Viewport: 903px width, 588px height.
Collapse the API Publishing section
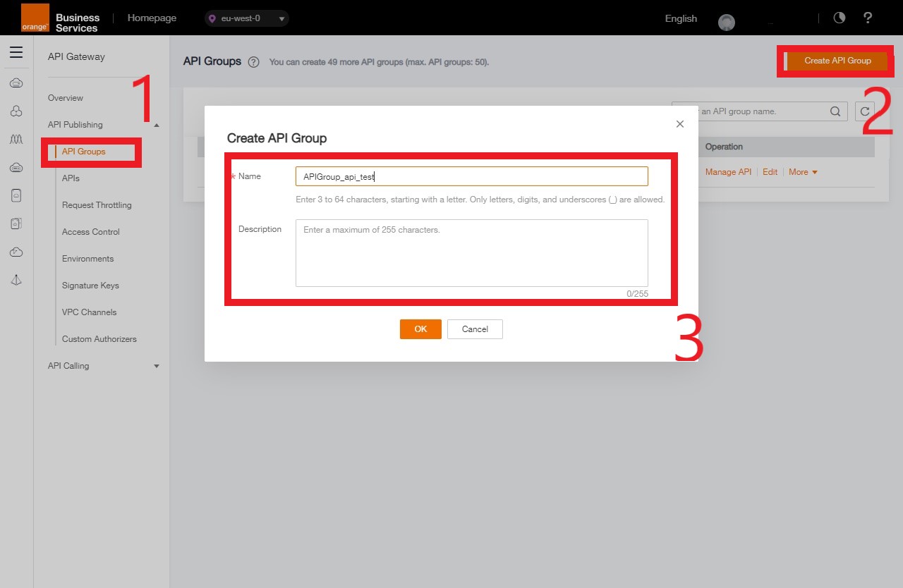click(157, 125)
